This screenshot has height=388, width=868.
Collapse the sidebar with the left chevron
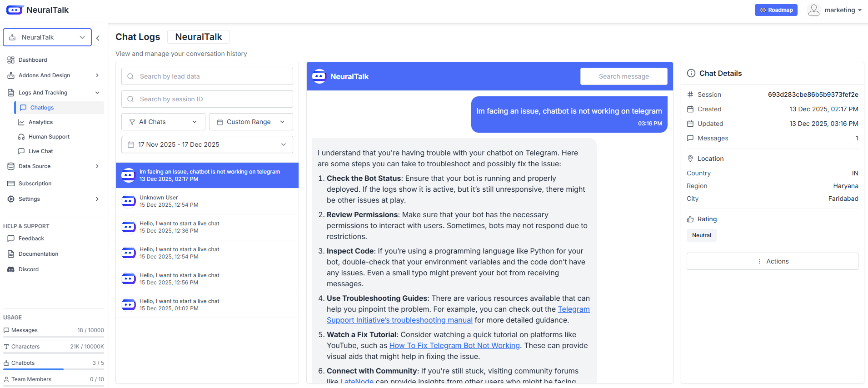(98, 38)
